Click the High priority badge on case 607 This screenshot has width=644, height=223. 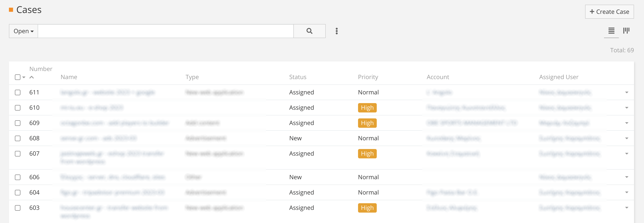coord(367,153)
